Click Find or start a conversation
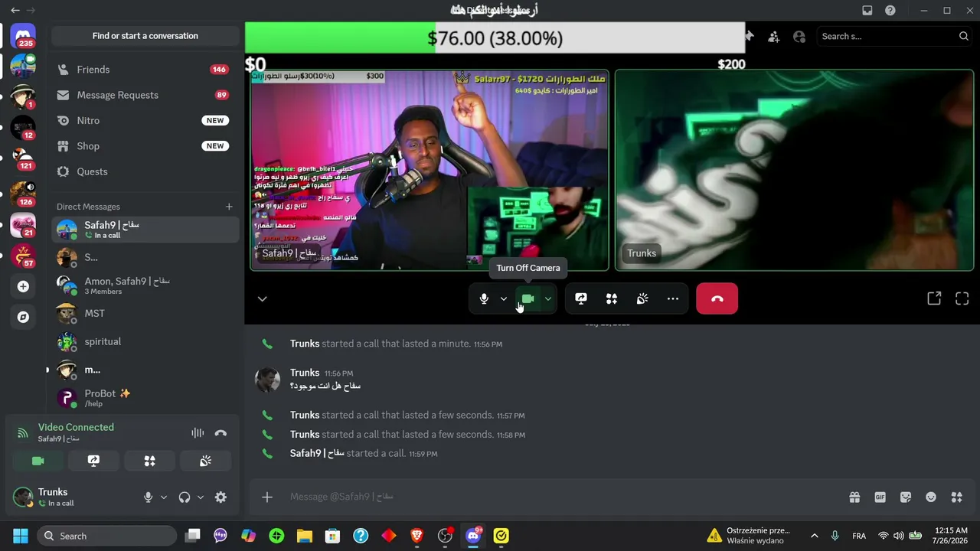980x551 pixels. click(145, 36)
